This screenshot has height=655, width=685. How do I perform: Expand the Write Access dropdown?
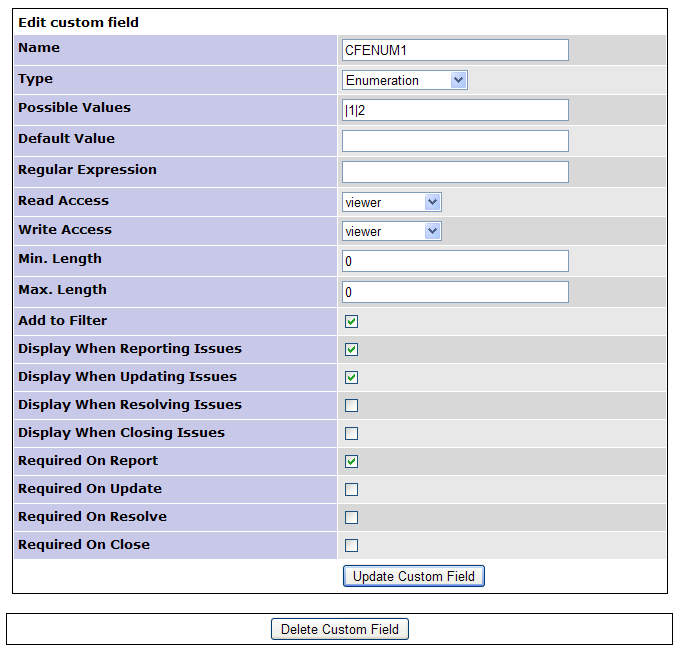391,231
